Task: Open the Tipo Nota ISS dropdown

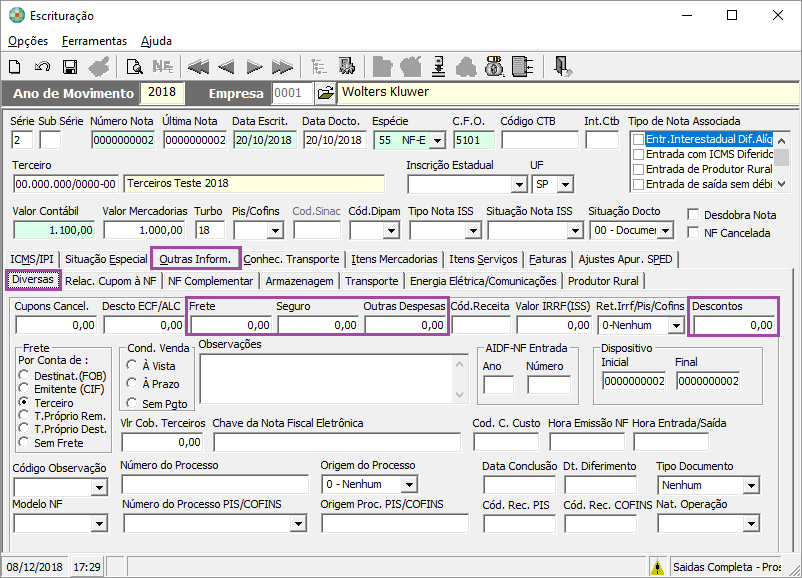Action: pos(473,231)
